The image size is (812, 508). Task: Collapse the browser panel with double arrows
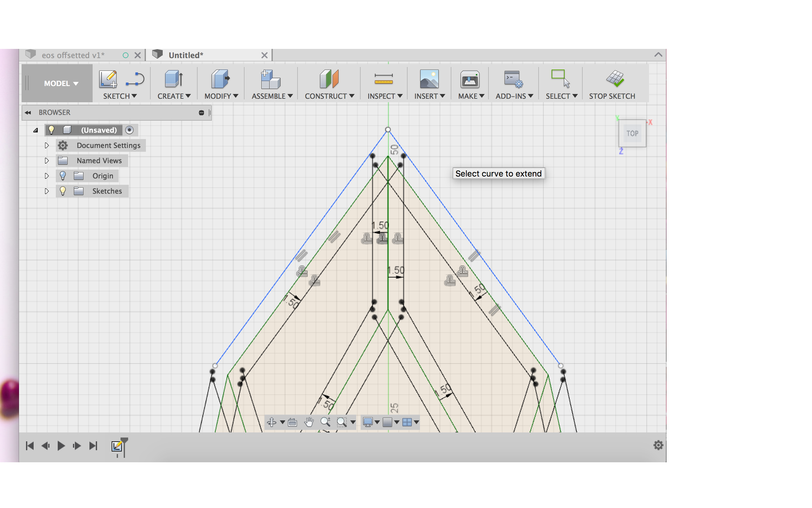[28, 112]
